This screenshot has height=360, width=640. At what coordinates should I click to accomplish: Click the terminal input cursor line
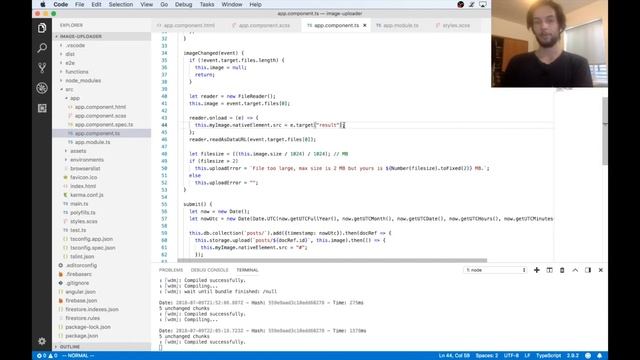[160, 348]
